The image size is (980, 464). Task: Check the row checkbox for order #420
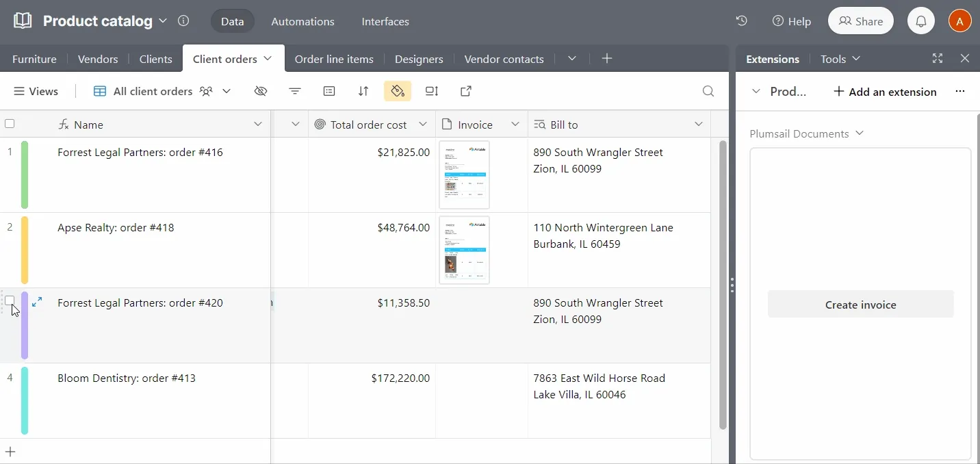[10, 300]
